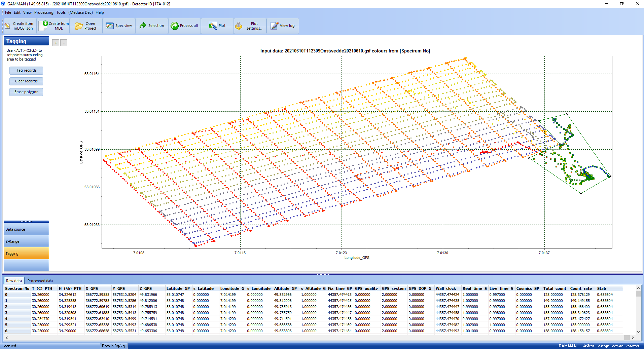This screenshot has width=644, height=349.
Task: Zoom out with the minus button
Action: (x=64, y=43)
